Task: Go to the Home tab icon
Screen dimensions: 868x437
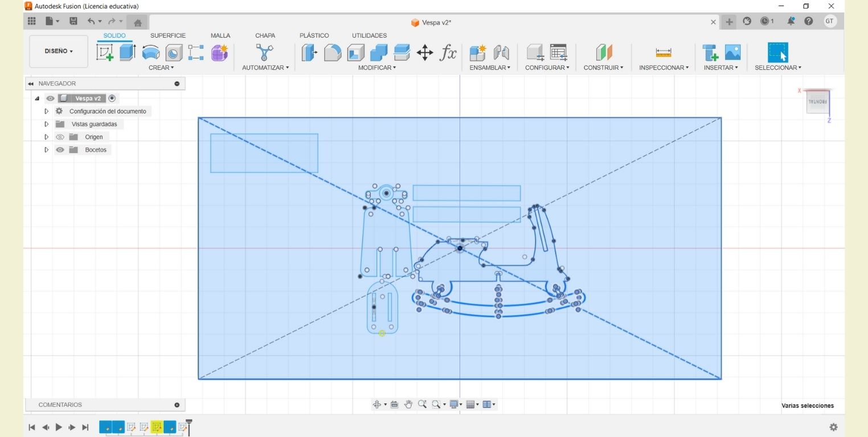Action: coord(137,23)
